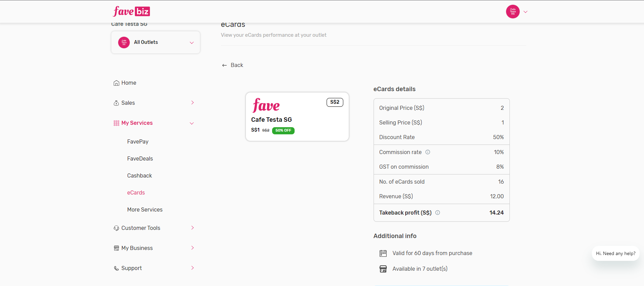Open the Cafe Testa SG profile avatar
The width and height of the screenshot is (644, 286).
click(x=513, y=12)
